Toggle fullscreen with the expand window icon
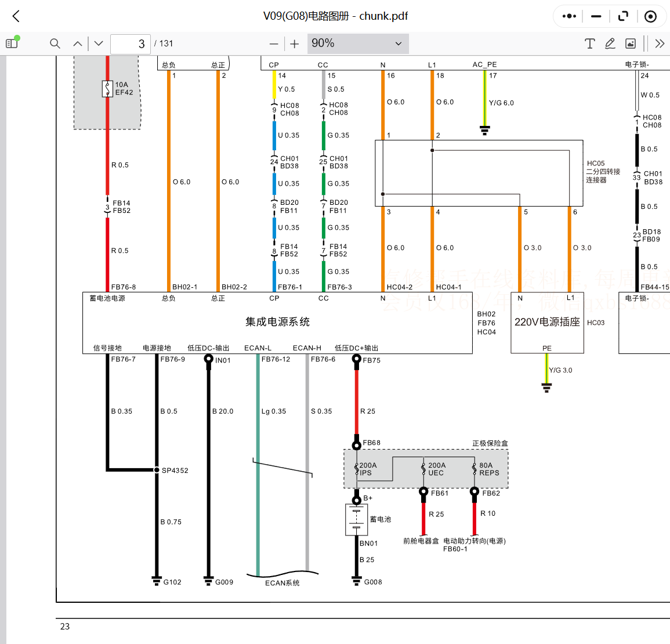This screenshot has width=670, height=644. 623,16
